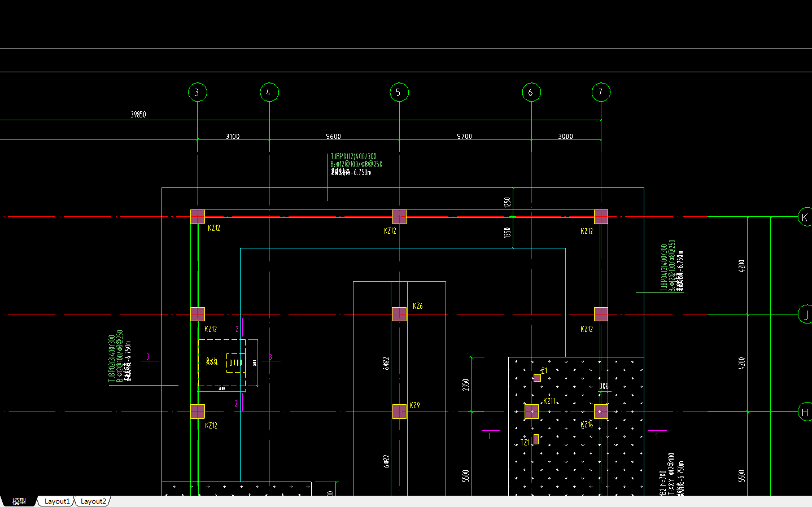
Task: Click the 300 dimension near KZ16
Action: [604, 386]
